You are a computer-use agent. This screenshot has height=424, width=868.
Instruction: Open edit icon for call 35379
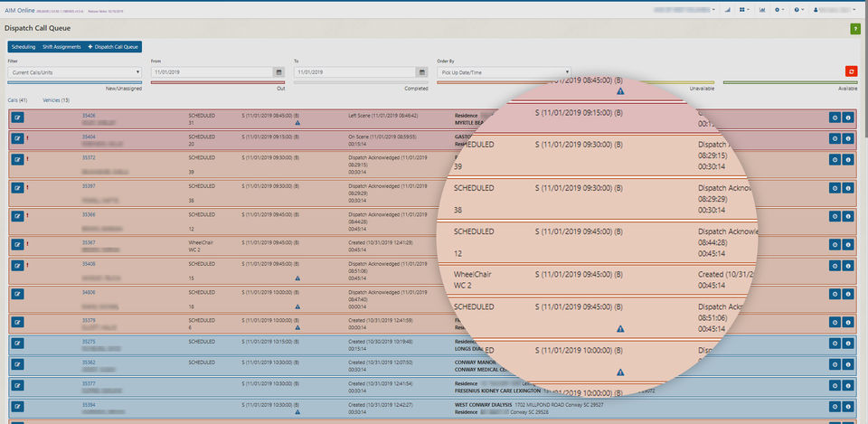(18, 322)
